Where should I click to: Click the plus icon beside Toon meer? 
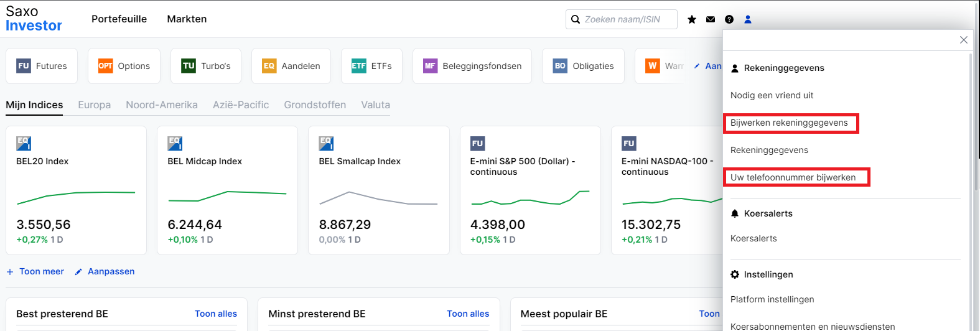coord(10,272)
